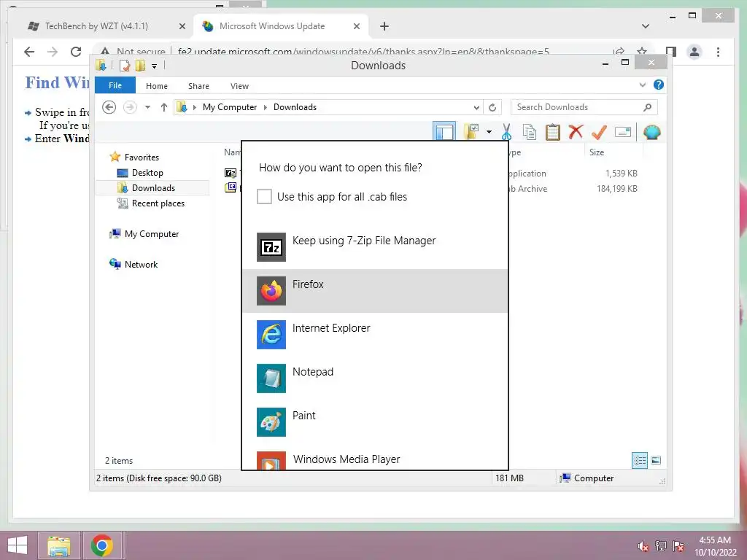
Task: Click the Help question mark icon
Action: pos(659,85)
